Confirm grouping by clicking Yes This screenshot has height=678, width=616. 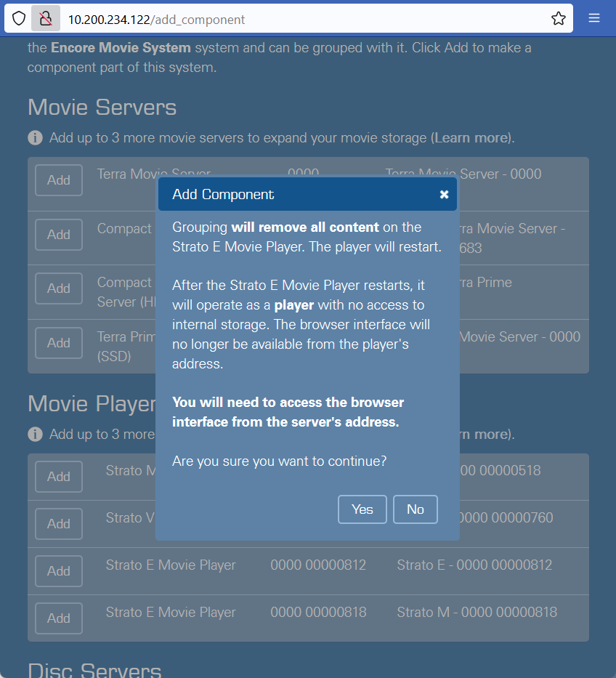point(362,509)
